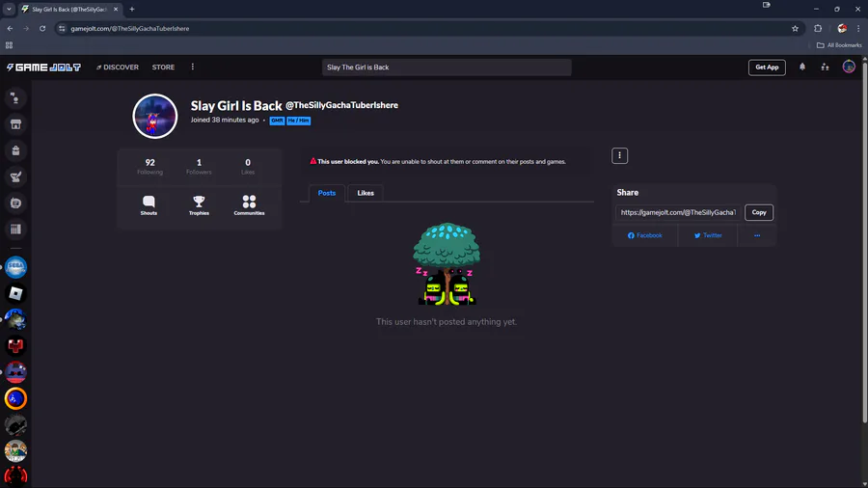Click the @TheSillyGachaTuberIshere username
868x488 pixels.
point(341,105)
